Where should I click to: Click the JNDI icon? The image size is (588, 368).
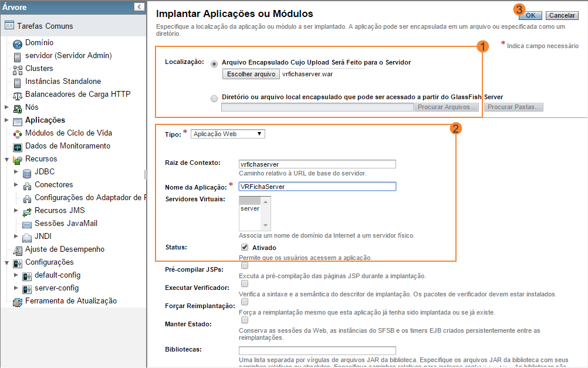point(27,238)
